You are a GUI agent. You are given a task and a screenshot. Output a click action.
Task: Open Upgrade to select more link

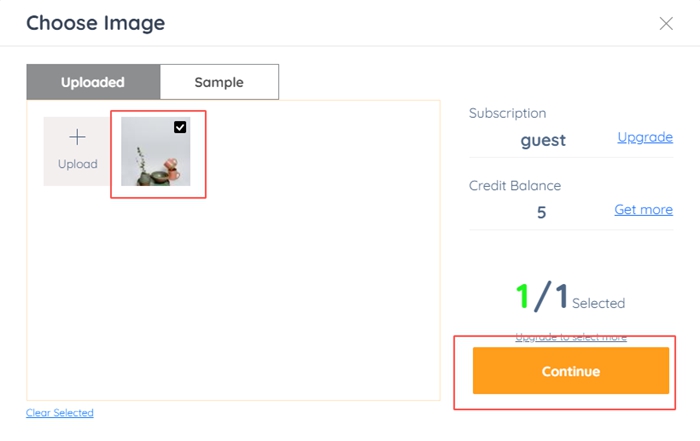coord(571,337)
